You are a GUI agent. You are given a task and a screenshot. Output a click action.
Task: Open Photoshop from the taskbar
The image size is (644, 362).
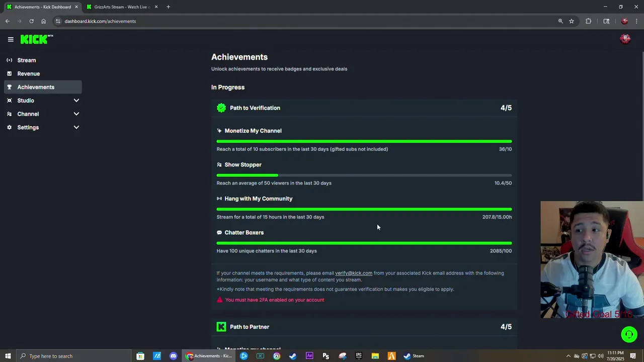pos(326,356)
